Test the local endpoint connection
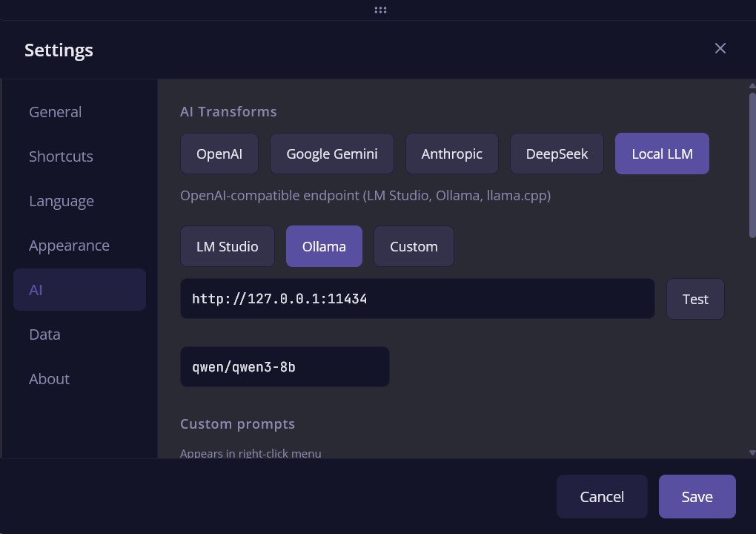 tap(695, 300)
